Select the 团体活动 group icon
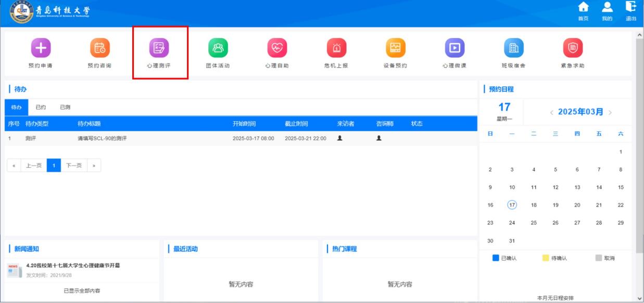 [x=218, y=48]
